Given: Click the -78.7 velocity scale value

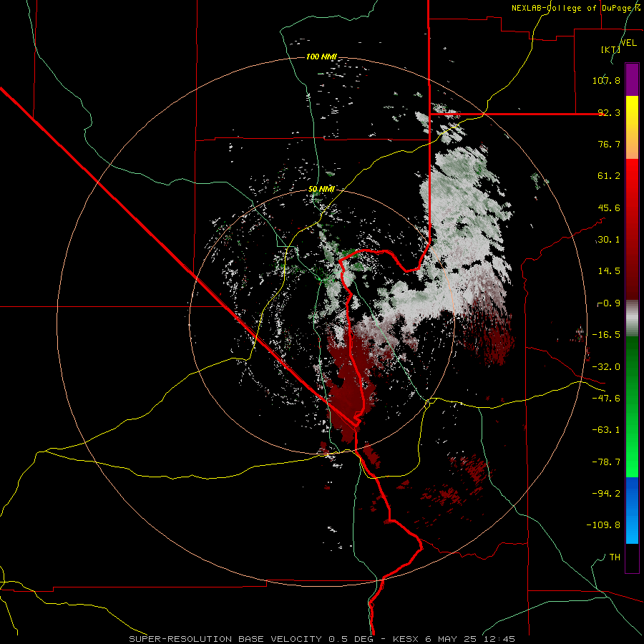Looking at the screenshot, I should 606,462.
